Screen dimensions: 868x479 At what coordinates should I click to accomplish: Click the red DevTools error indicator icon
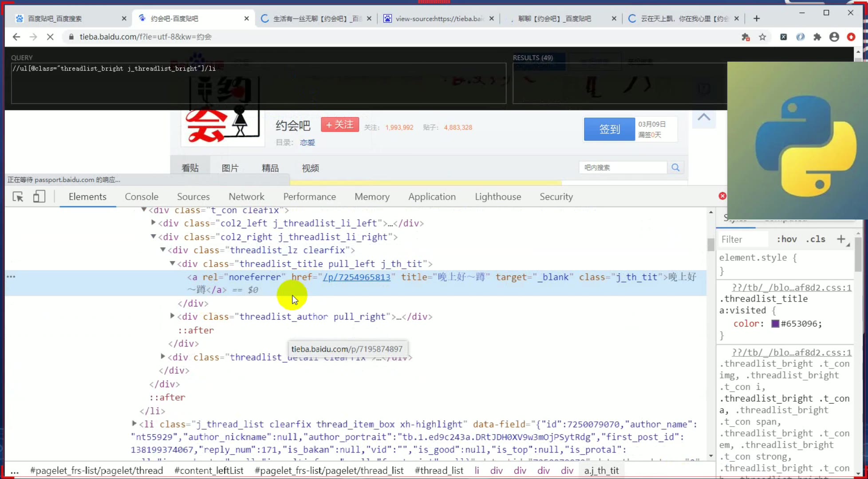[722, 196]
